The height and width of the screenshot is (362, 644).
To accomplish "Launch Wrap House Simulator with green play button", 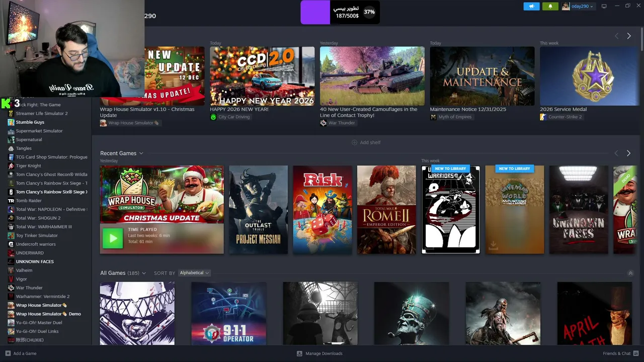I will coord(112,238).
